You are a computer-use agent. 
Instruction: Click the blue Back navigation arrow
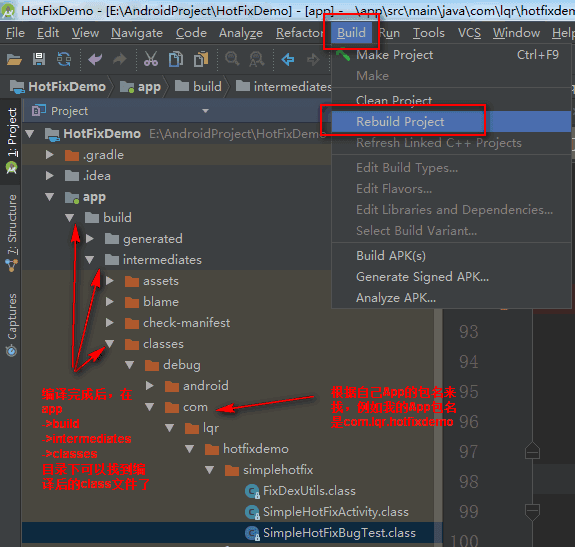tap(288, 59)
